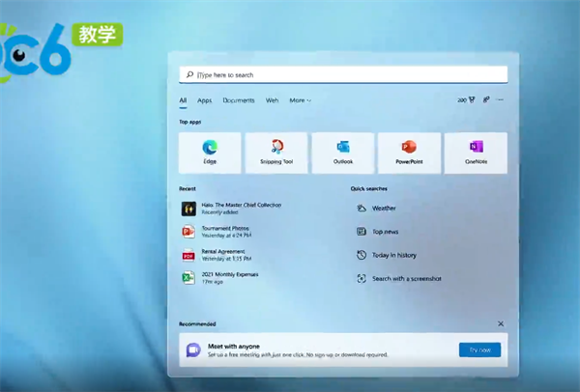Click the account people icon

click(486, 99)
